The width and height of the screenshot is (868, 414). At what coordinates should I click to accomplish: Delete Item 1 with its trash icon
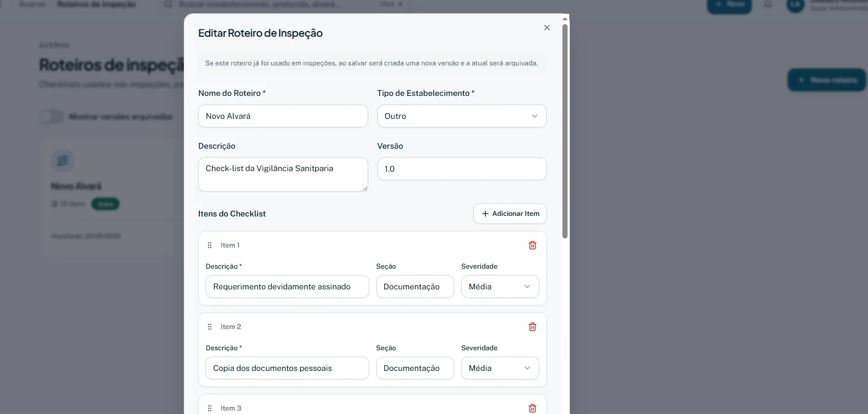coord(533,245)
